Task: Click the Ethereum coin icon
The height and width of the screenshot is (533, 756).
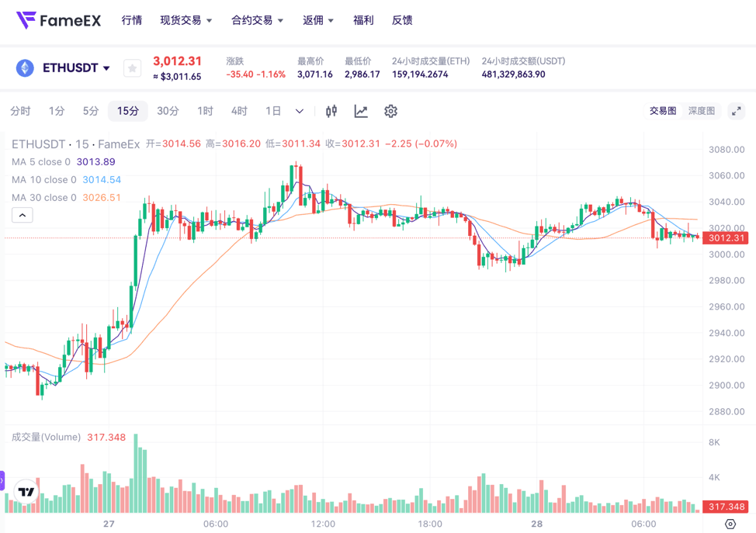Action: pyautogui.click(x=25, y=68)
